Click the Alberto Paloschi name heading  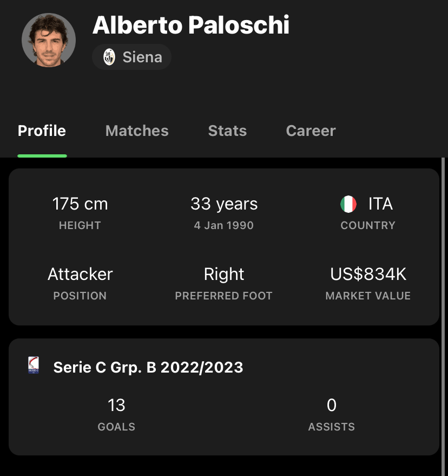(191, 25)
